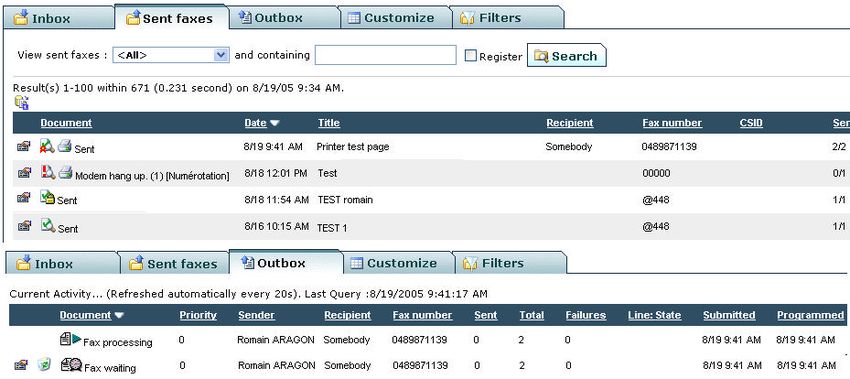This screenshot has width=850, height=379.
Task: Sort Outbox by Programmed column
Action: (x=810, y=315)
